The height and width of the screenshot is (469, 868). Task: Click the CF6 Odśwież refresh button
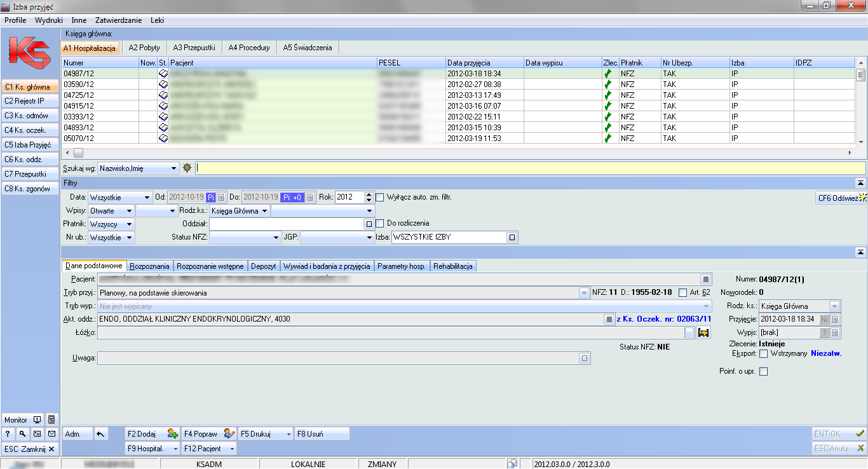(841, 198)
